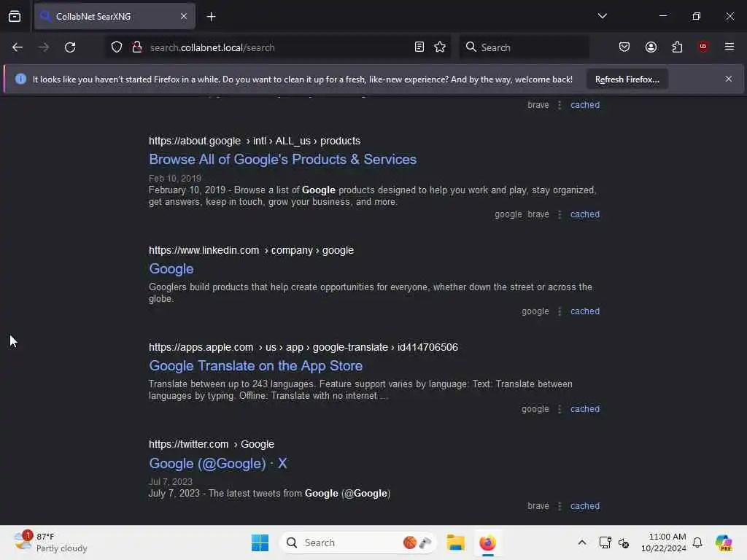Click Firefox icon in taskbar
This screenshot has width=747, height=560.
(487, 542)
